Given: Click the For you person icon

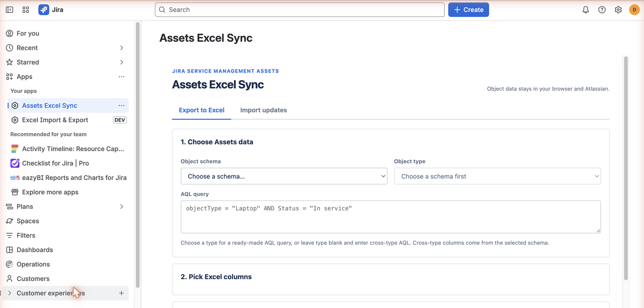Looking at the screenshot, I should click(x=10, y=33).
